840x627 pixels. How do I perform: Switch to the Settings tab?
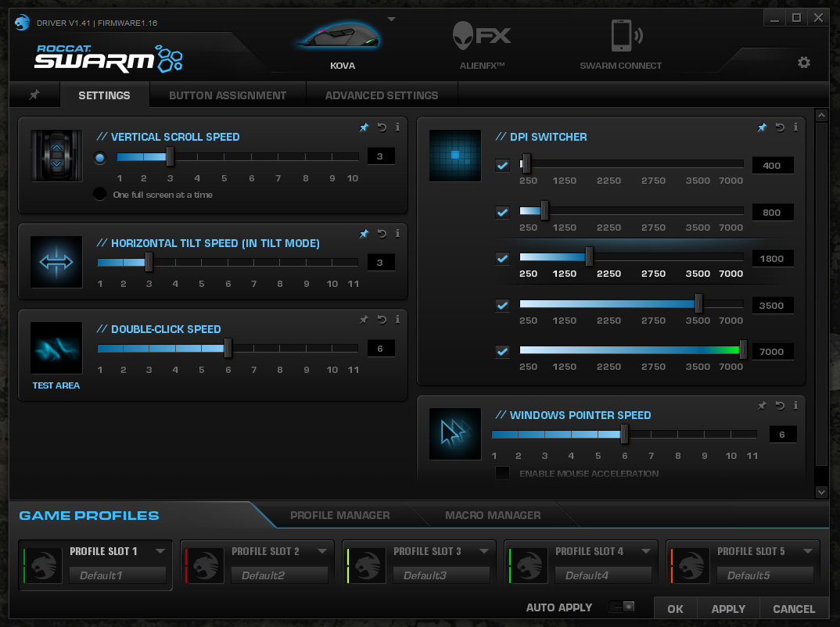[105, 95]
